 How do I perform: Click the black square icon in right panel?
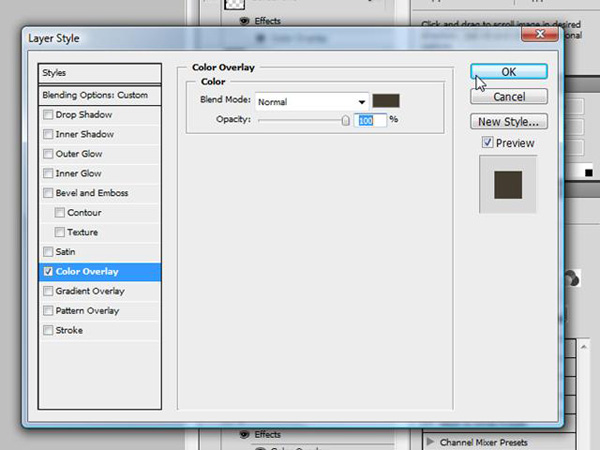(x=589, y=173)
